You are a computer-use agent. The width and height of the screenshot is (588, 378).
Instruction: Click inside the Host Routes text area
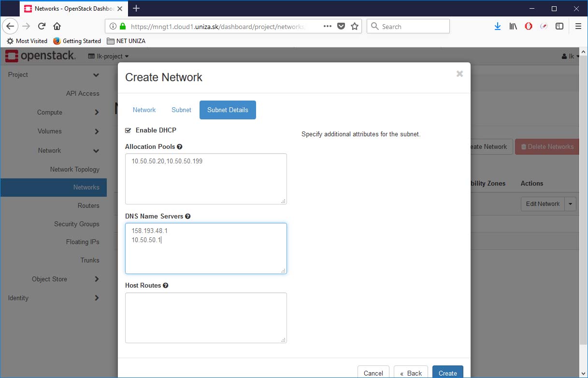pyautogui.click(x=206, y=318)
